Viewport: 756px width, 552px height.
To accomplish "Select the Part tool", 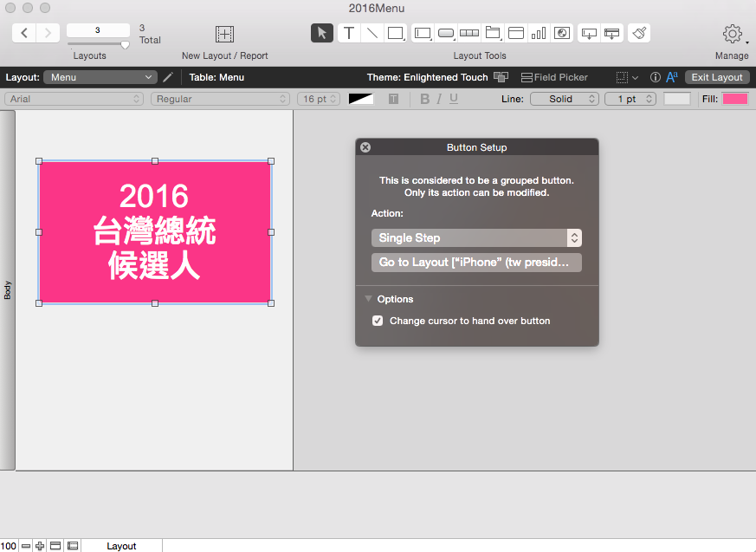I will coord(612,33).
